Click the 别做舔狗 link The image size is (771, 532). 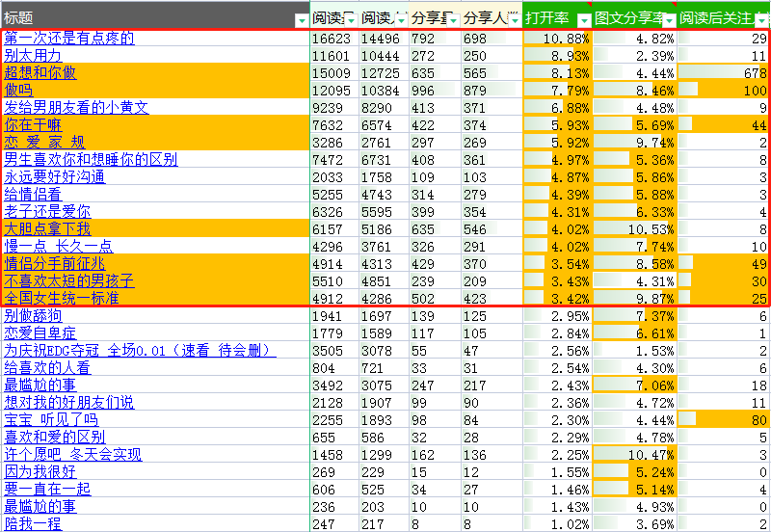click(33, 316)
